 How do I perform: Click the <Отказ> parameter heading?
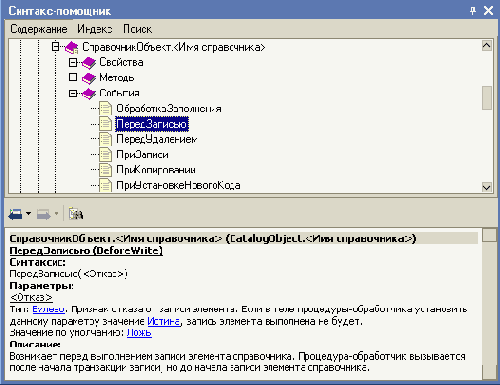pyautogui.click(x=31, y=297)
